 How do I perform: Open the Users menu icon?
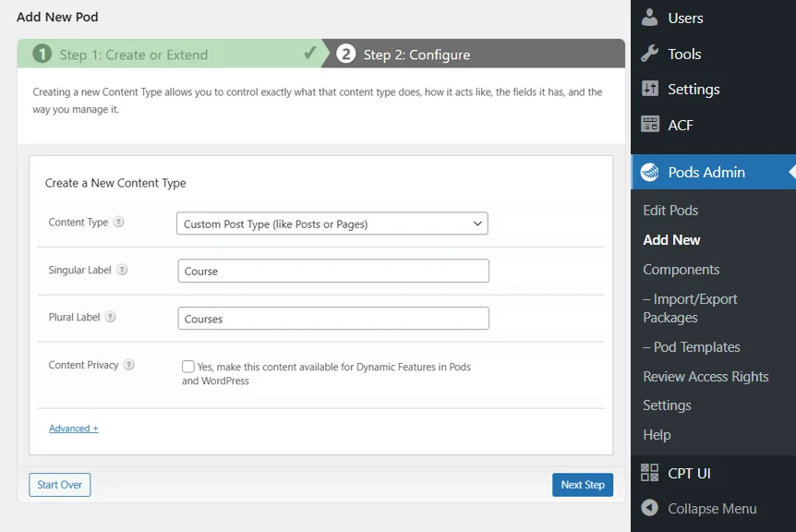[x=649, y=18]
